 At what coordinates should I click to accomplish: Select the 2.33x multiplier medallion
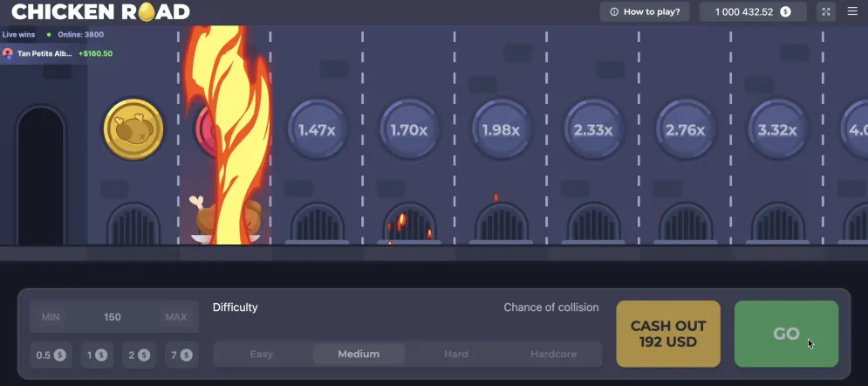pos(593,129)
